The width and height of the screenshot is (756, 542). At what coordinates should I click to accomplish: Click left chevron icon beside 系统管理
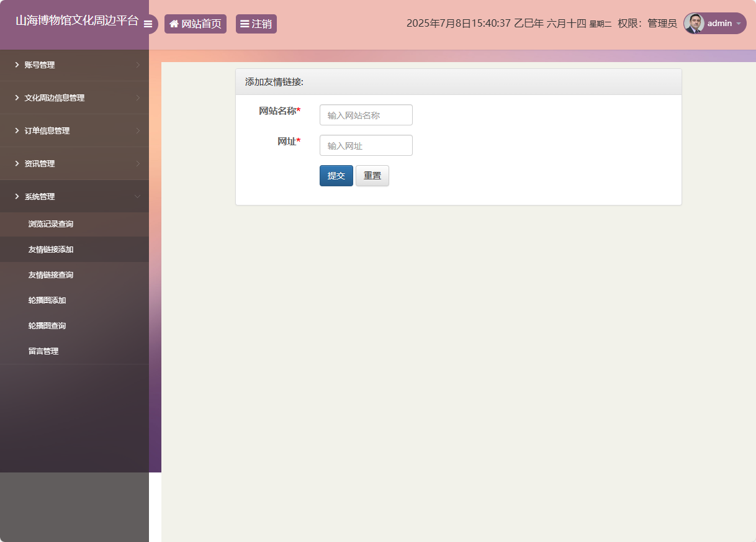coord(17,196)
